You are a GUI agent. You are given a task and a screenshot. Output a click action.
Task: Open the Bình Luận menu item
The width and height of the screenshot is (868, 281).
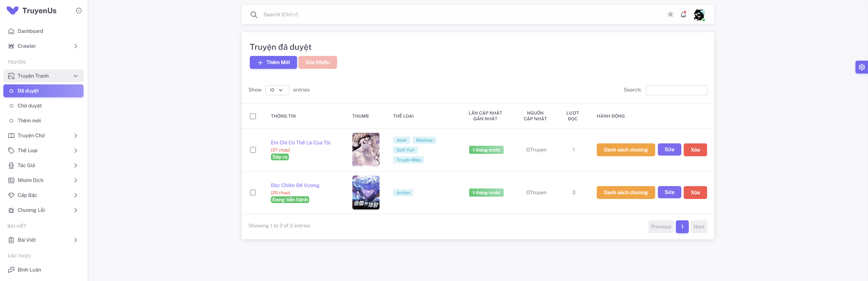29,270
